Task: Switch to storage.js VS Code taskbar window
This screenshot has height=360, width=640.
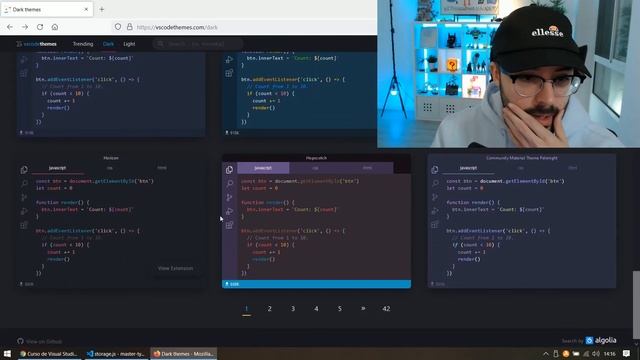Action: point(116,354)
